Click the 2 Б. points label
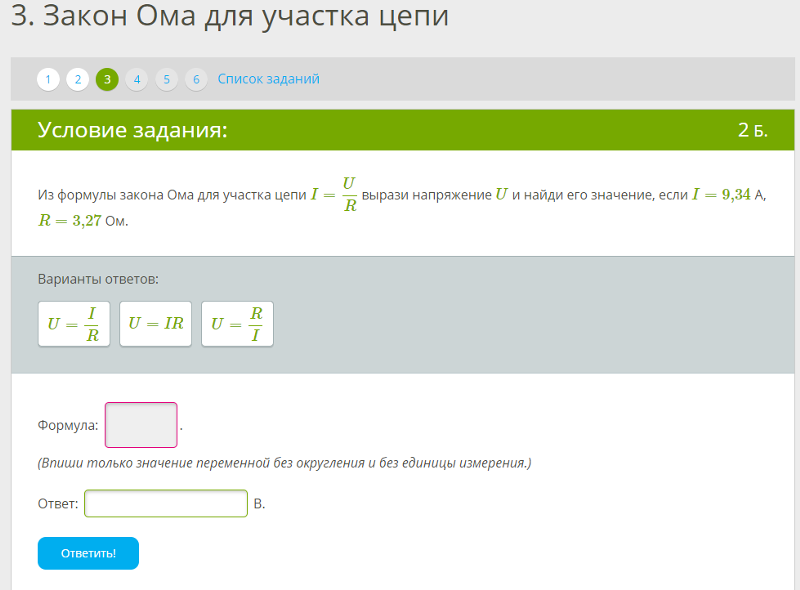 click(752, 130)
